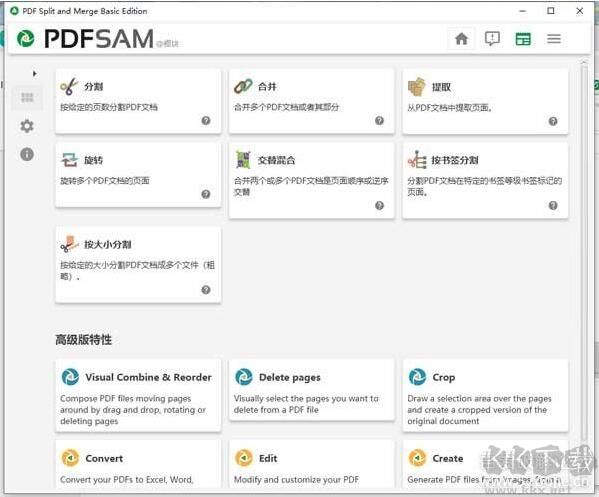Screen dimensions: 599x497
Task: Open the About info icon in sidebar
Action: 27,154
